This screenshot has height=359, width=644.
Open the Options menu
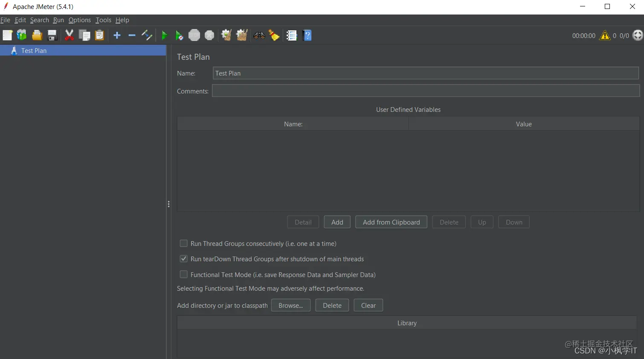(x=79, y=20)
